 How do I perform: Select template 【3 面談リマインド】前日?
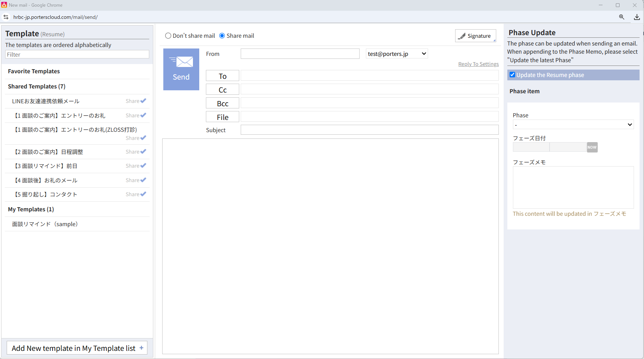[45, 166]
